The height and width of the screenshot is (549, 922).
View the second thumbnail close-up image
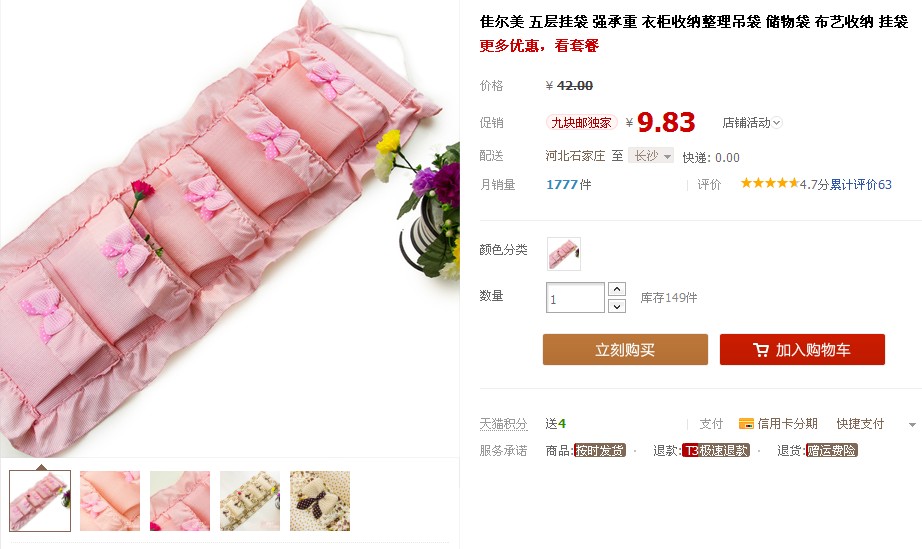tap(110, 501)
